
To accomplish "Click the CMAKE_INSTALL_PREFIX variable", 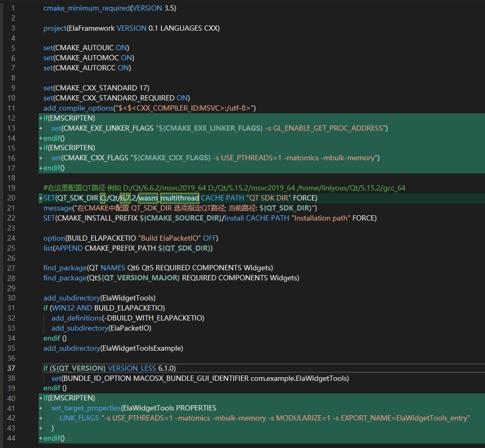I will tap(97, 218).
